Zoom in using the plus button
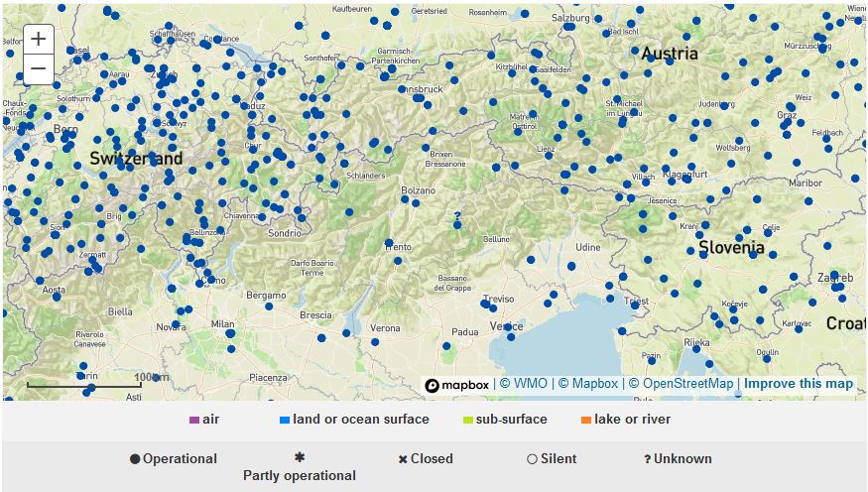 [x=39, y=40]
